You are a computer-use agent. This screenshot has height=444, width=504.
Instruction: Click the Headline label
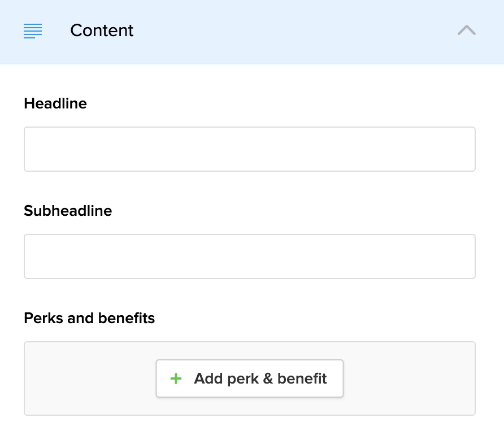coord(55,103)
